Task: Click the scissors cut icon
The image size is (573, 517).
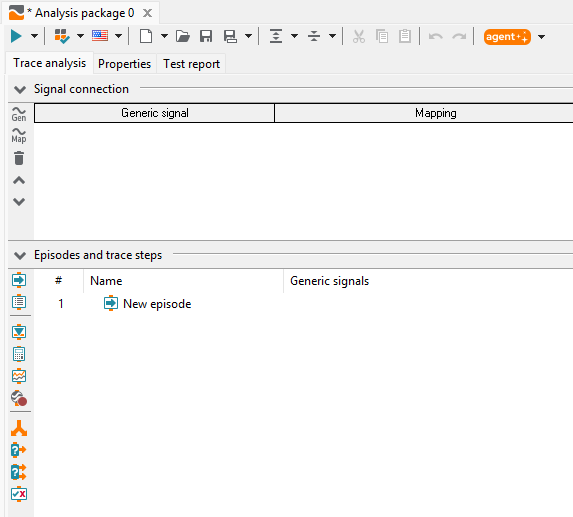Action: pos(359,37)
